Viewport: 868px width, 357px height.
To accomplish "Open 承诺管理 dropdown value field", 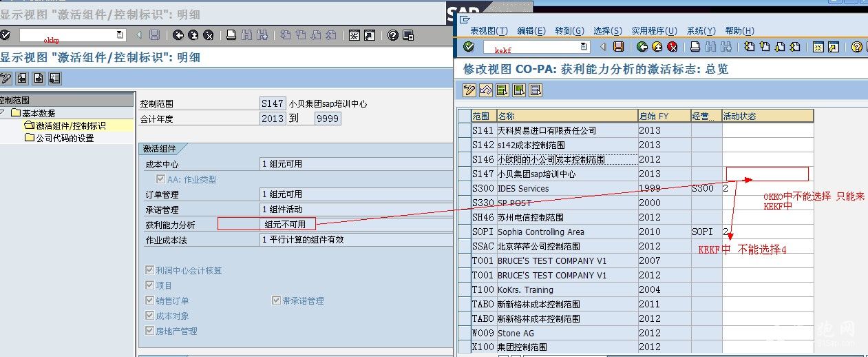I will (357, 210).
